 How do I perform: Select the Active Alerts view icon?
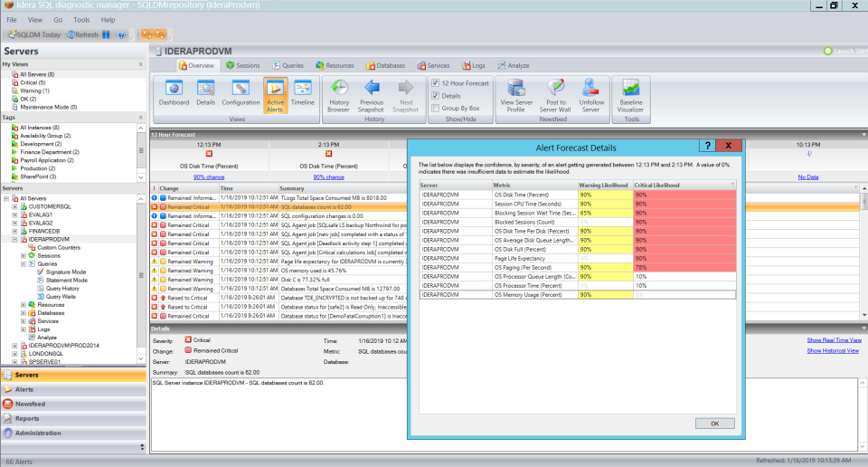275,96
